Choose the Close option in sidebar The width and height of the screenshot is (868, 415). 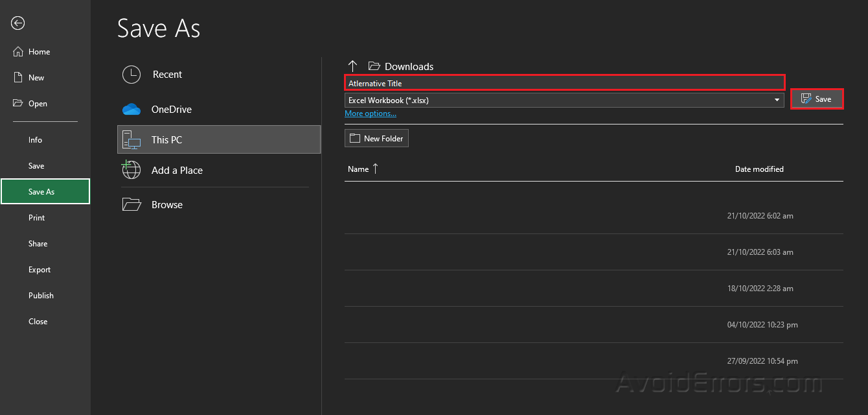(38, 321)
